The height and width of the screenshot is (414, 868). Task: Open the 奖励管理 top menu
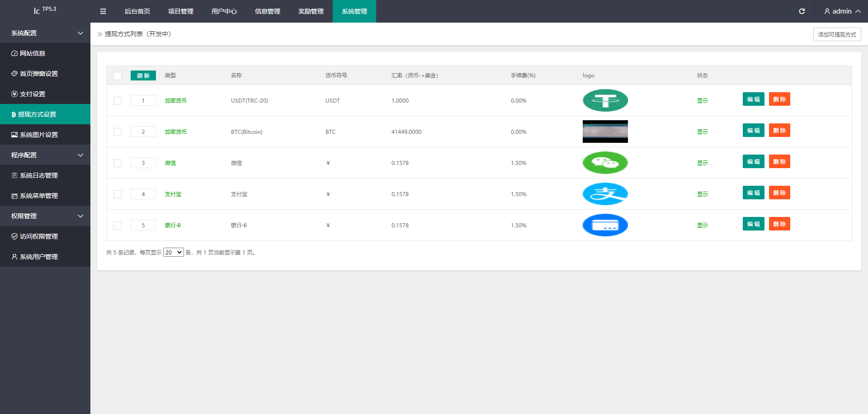click(x=311, y=11)
